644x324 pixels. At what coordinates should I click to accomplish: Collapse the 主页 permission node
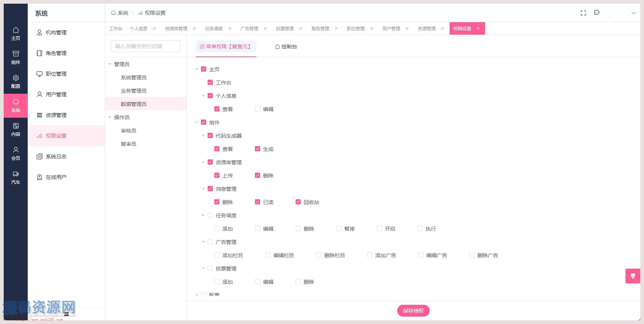click(x=197, y=69)
